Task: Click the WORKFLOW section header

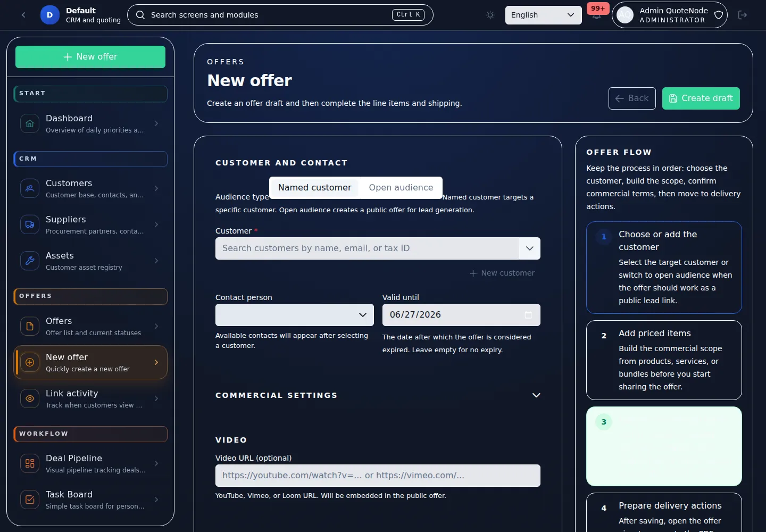Action: [90, 434]
